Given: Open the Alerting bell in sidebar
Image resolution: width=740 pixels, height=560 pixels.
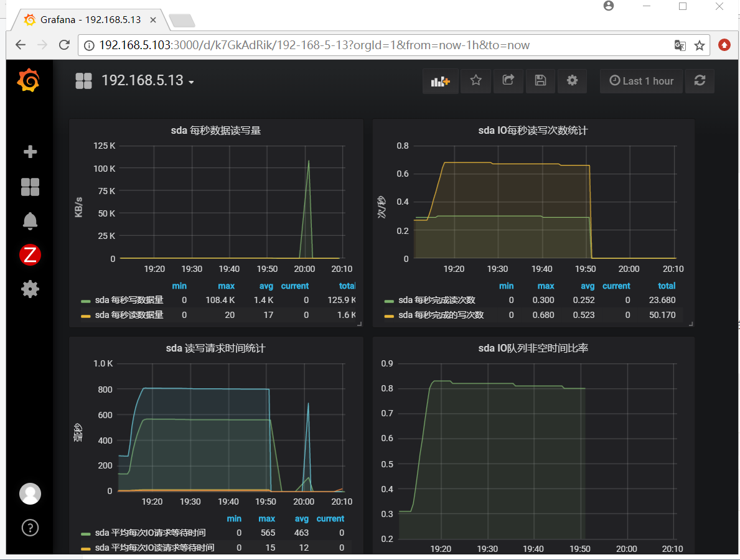Looking at the screenshot, I should pos(30,221).
